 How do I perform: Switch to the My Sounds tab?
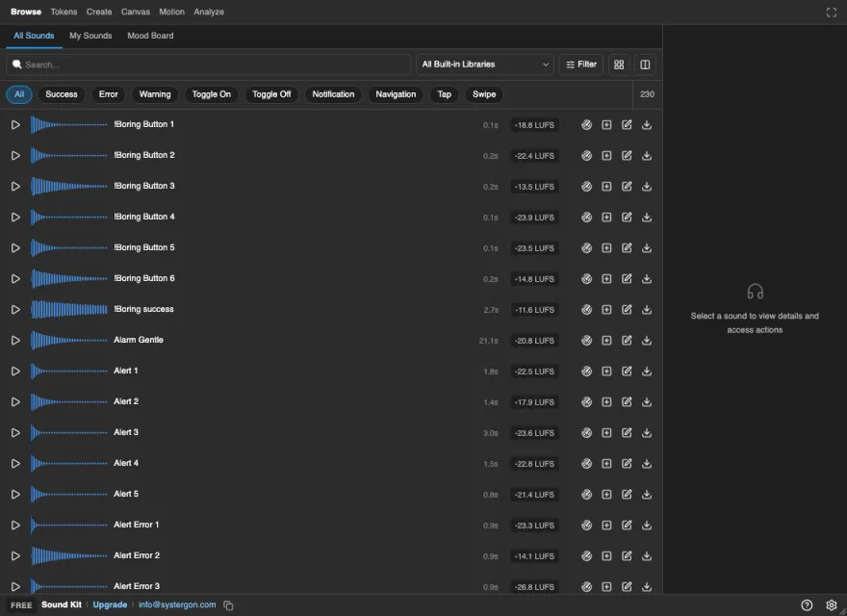coord(90,37)
